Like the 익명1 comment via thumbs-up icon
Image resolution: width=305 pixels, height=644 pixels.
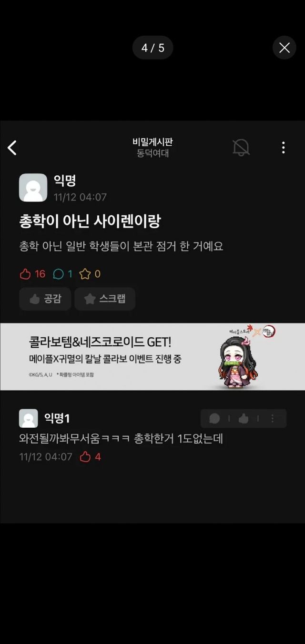(x=244, y=419)
